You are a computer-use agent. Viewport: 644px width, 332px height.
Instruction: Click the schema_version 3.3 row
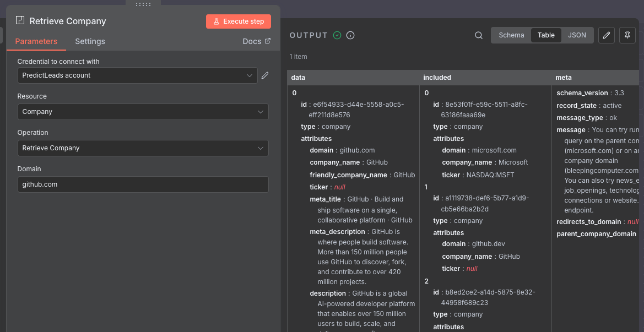(590, 93)
